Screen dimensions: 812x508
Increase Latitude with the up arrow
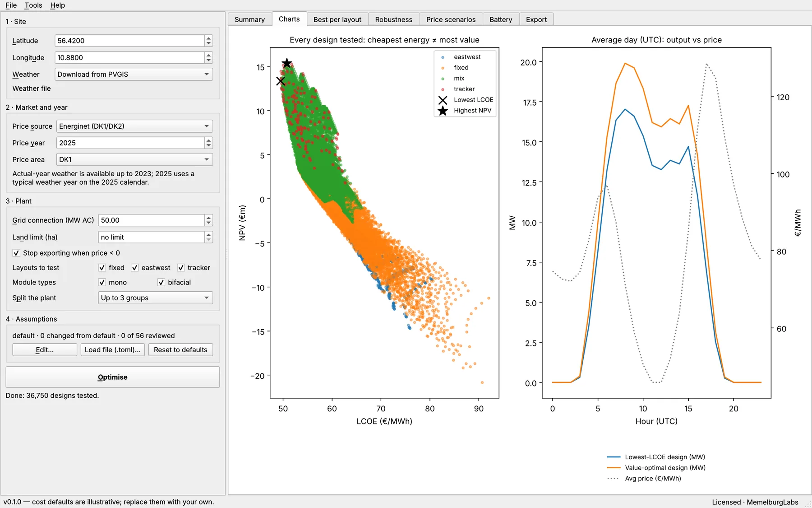pos(208,38)
